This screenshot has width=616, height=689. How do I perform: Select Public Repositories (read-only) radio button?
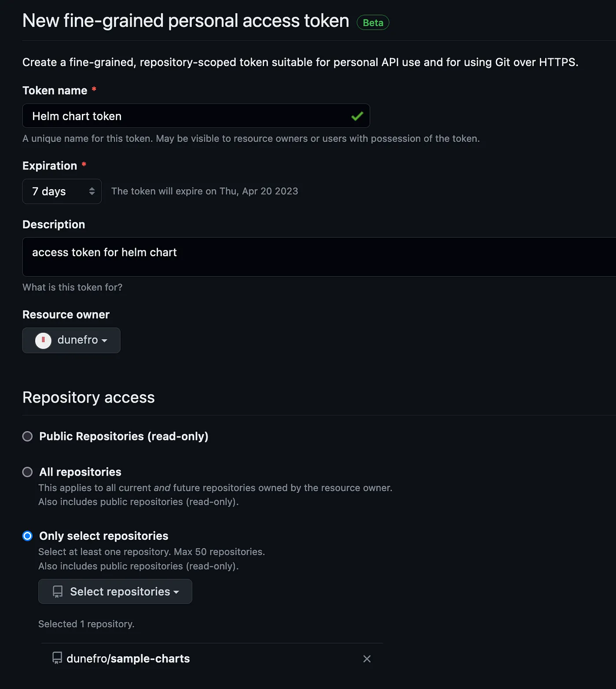(27, 436)
